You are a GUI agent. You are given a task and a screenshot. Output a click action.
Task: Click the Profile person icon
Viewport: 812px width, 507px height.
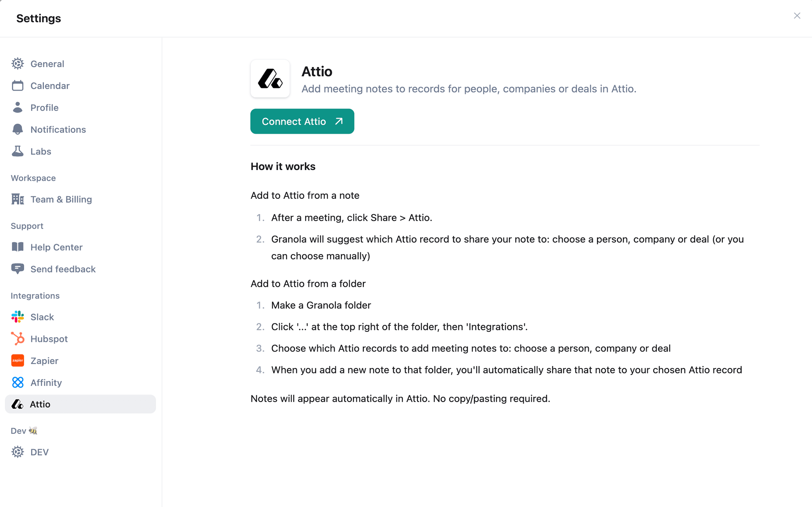pos(18,108)
